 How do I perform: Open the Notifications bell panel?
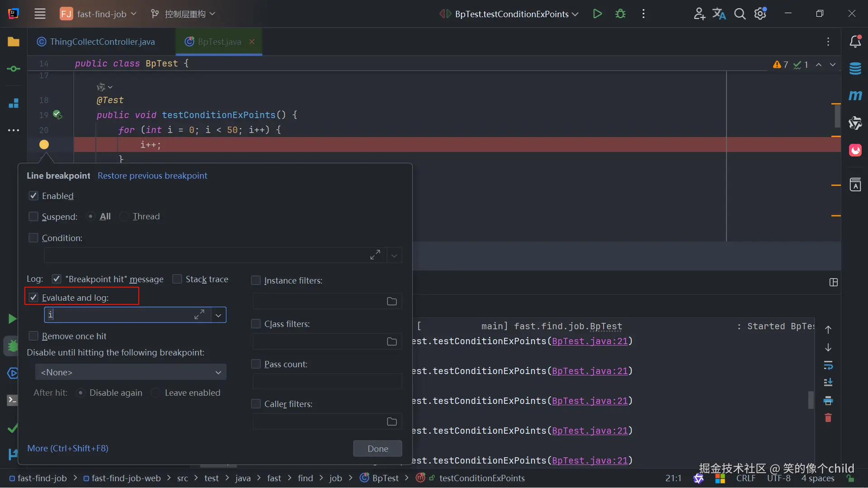pos(855,42)
